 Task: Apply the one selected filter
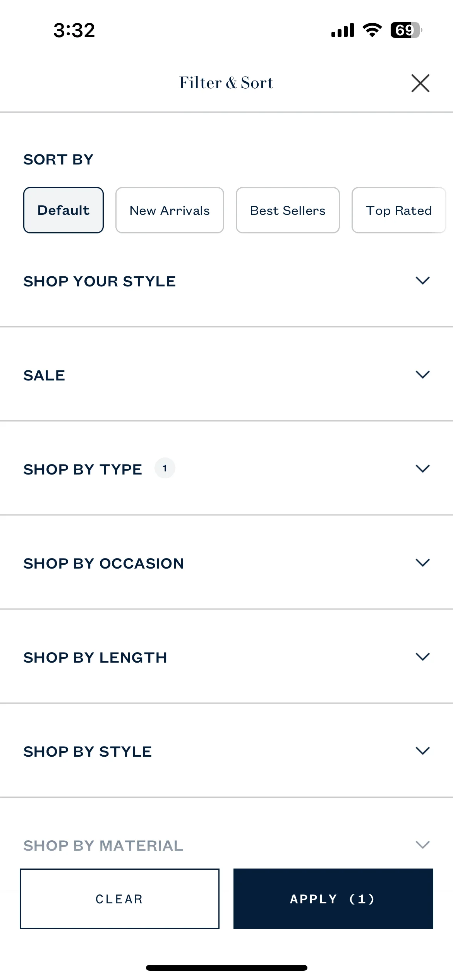pyautogui.click(x=333, y=899)
